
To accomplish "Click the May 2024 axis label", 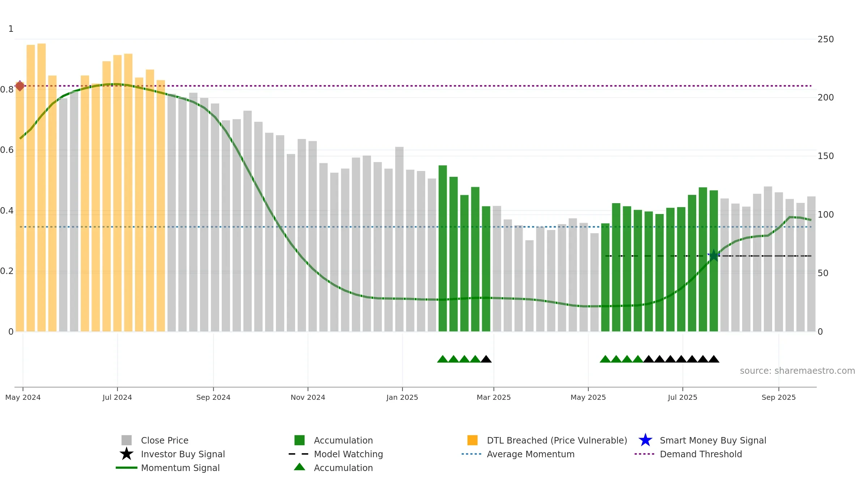I will (23, 397).
